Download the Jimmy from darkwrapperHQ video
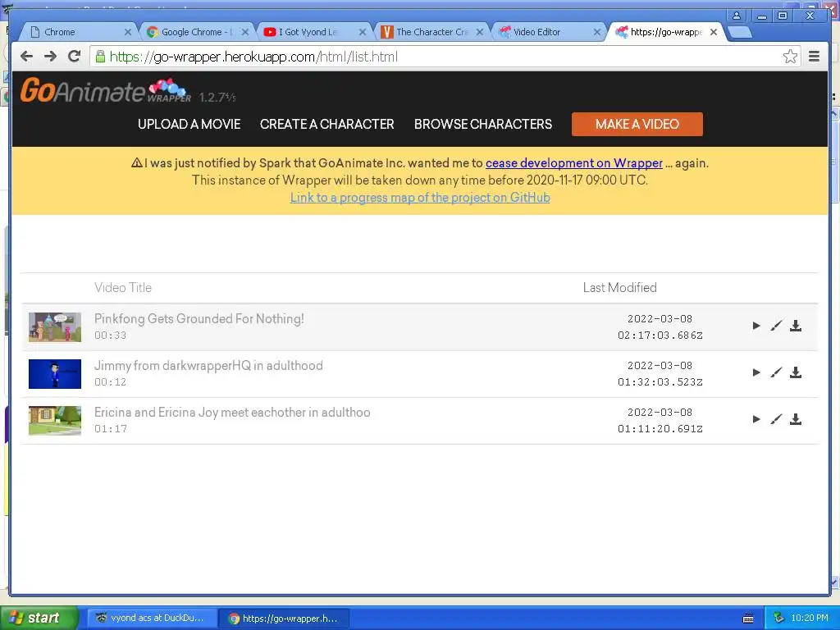 tap(796, 372)
